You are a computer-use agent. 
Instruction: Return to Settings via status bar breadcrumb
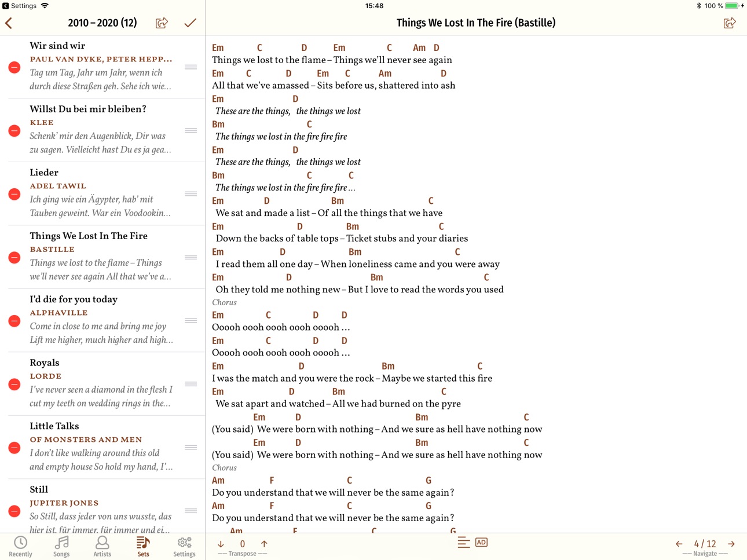(20, 6)
